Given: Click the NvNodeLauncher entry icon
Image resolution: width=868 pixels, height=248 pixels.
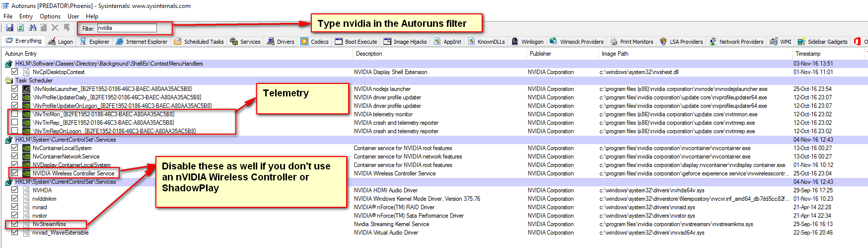Looking at the screenshot, I should pos(26,89).
